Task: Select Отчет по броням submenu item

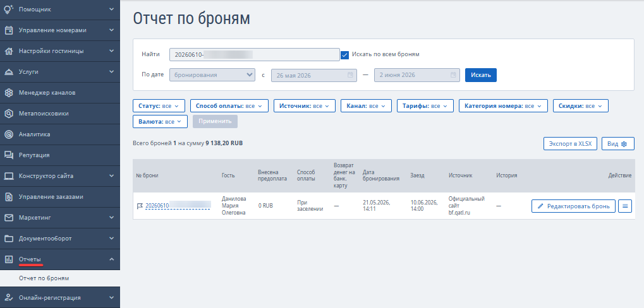Action: (60, 278)
